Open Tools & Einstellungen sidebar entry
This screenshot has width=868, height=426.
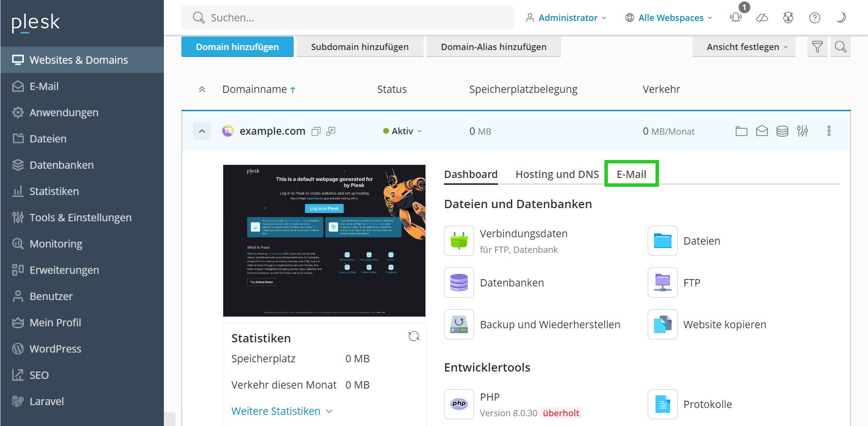point(82,217)
